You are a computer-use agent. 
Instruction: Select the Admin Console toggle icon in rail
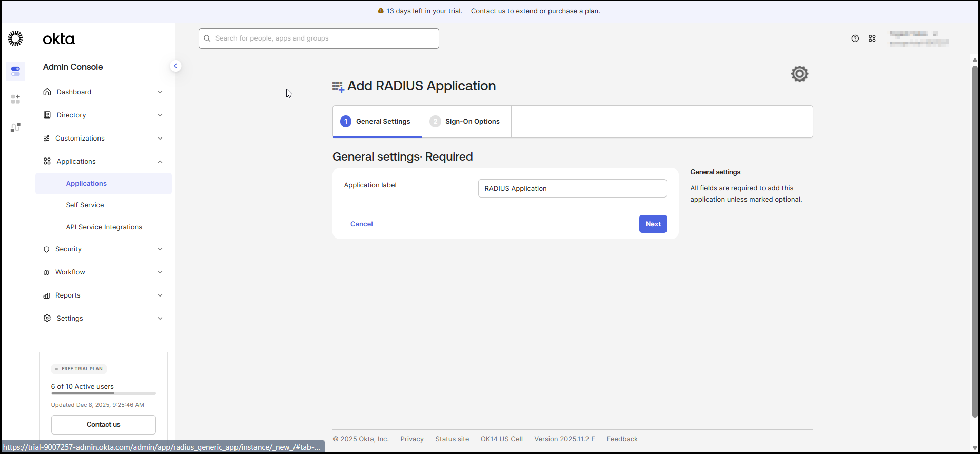click(x=15, y=71)
